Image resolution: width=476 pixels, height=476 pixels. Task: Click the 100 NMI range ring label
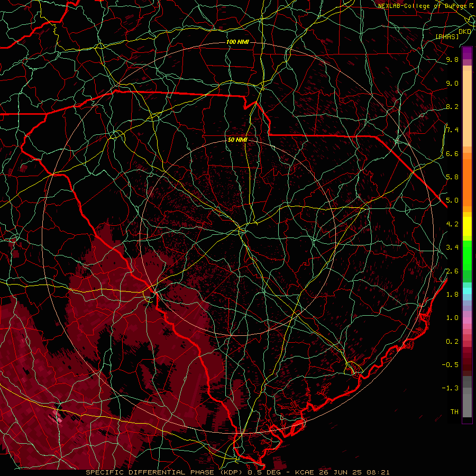[x=237, y=42]
